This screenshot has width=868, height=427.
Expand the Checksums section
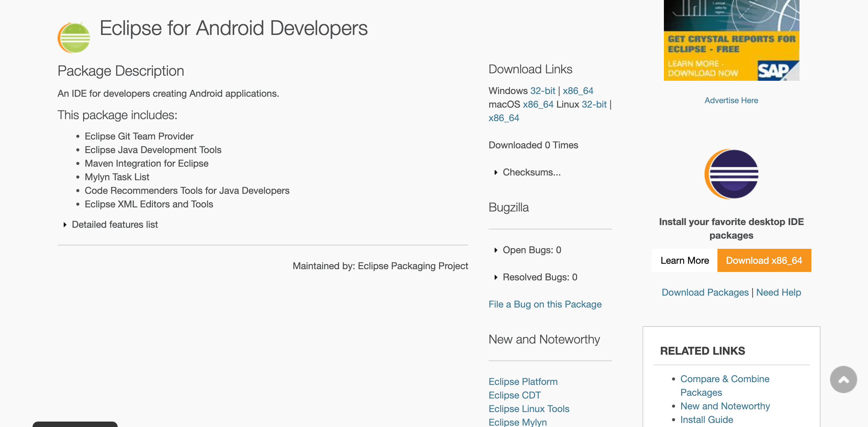tap(531, 172)
